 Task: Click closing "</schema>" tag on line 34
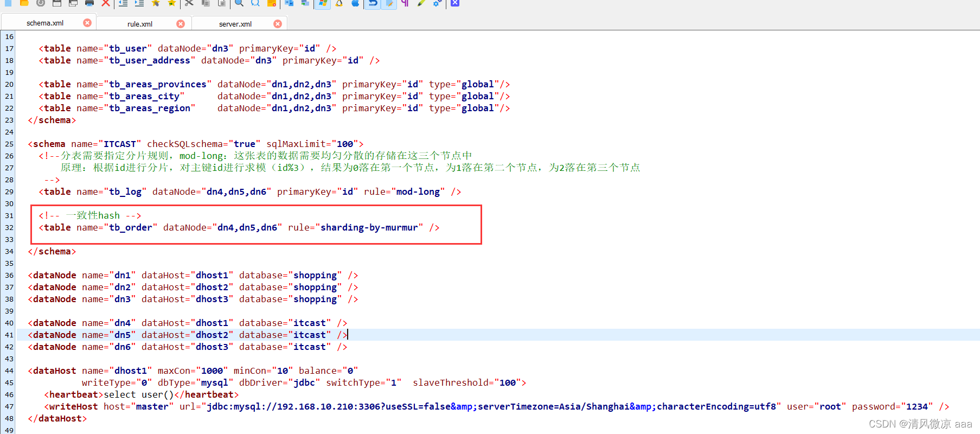point(52,252)
